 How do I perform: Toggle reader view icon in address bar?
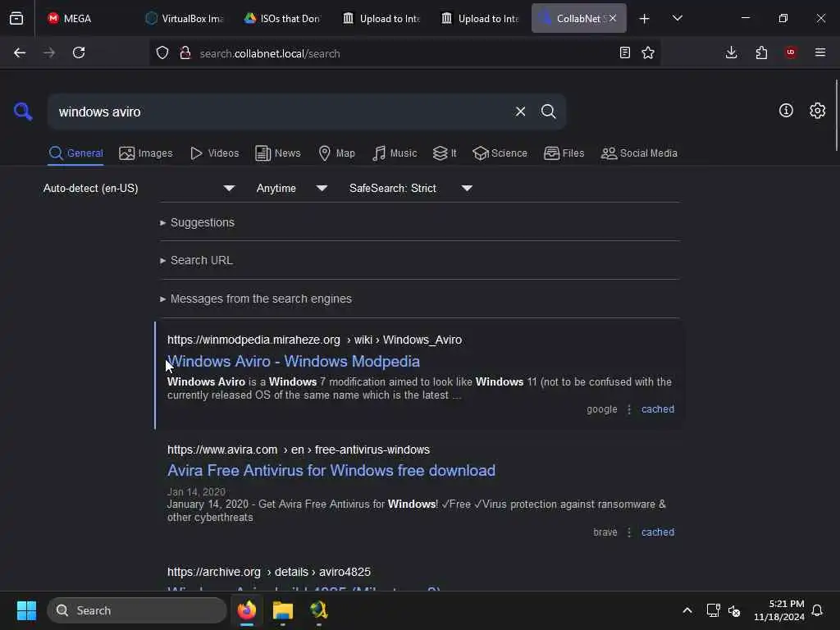(624, 52)
